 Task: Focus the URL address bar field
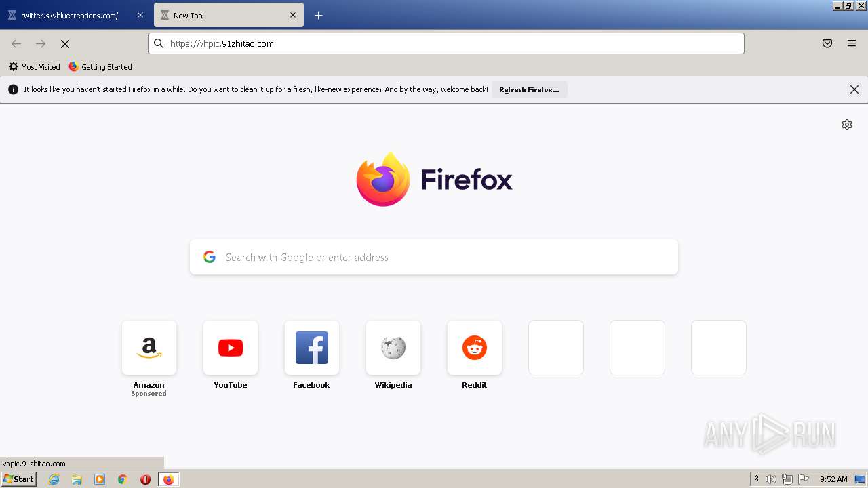[446, 43]
